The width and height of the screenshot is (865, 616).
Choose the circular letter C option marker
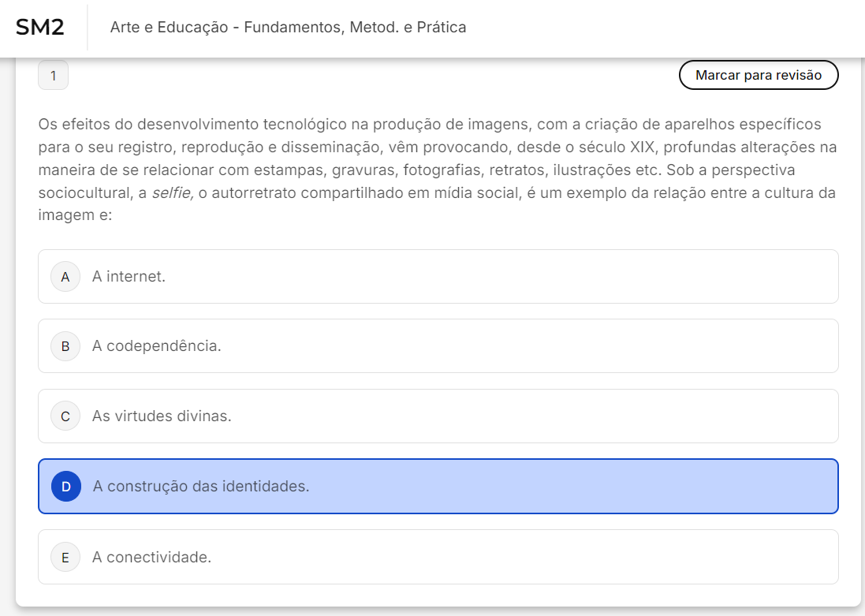tap(65, 416)
